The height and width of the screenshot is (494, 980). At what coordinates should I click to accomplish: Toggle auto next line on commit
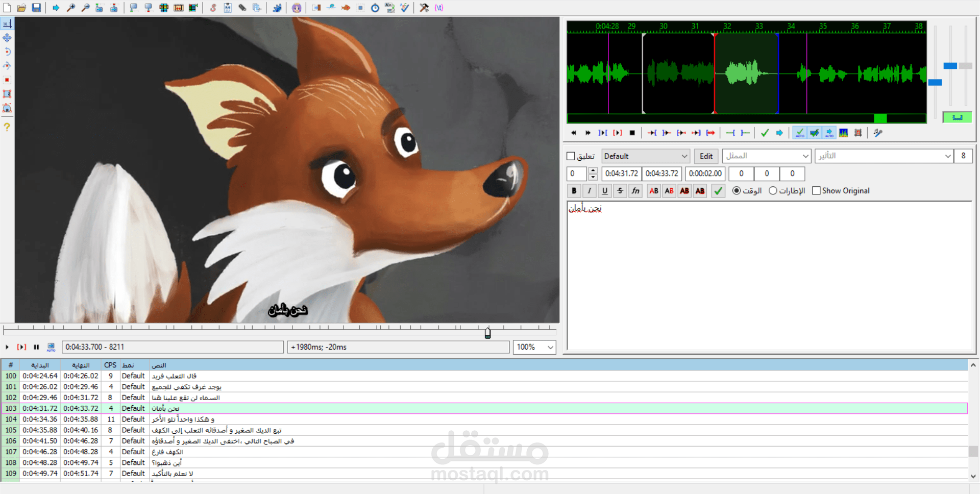[x=815, y=133]
